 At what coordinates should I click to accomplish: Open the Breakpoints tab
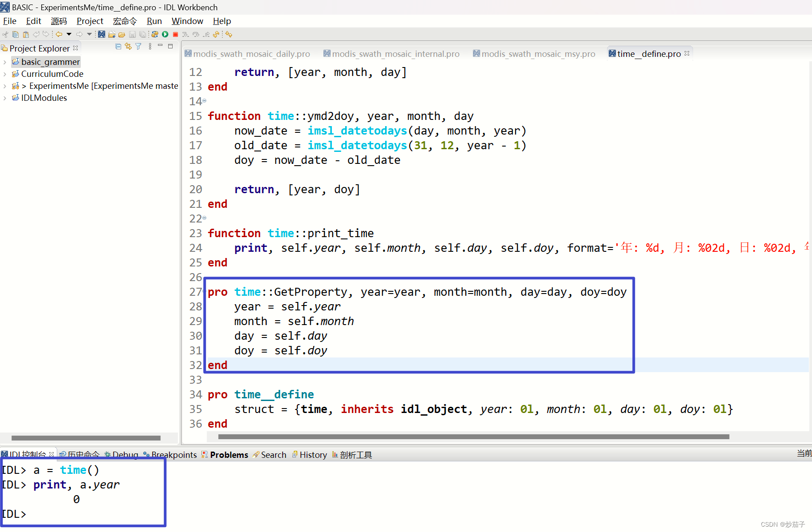point(170,455)
